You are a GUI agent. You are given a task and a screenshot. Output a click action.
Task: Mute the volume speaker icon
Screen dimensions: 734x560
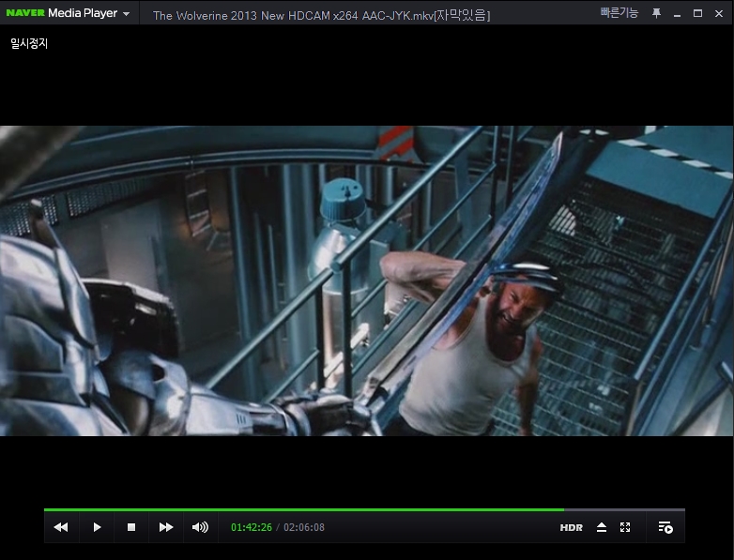click(x=200, y=527)
